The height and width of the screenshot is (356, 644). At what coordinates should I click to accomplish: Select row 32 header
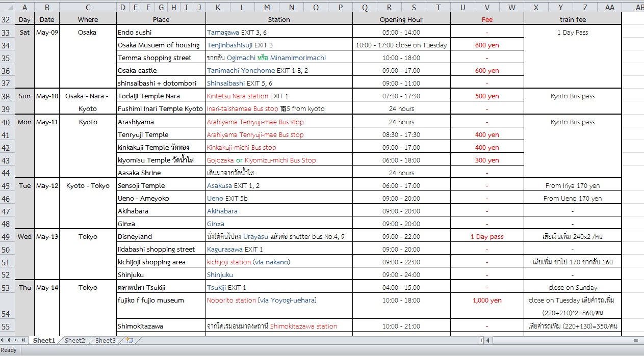point(7,19)
